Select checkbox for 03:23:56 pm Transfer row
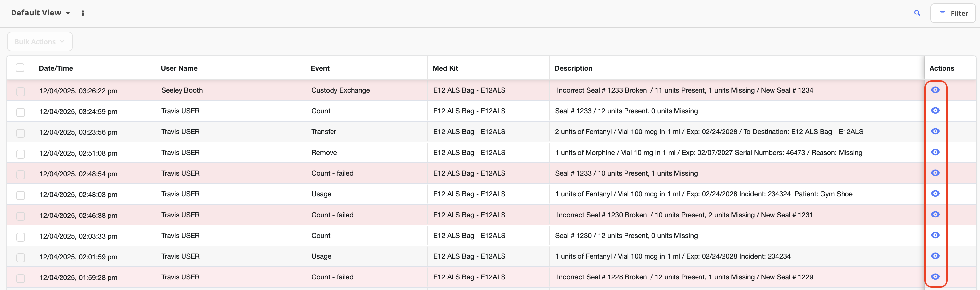 [x=20, y=133]
